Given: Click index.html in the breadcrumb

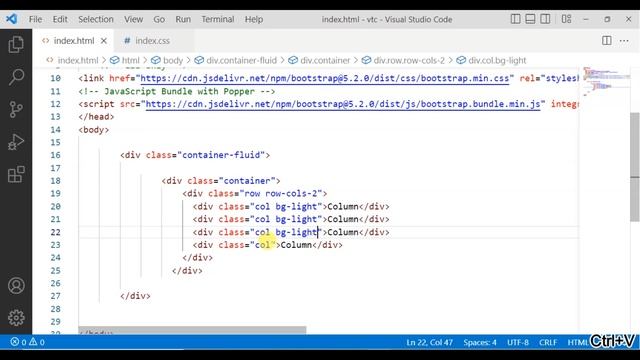Looking at the screenshot, I should [x=78, y=60].
